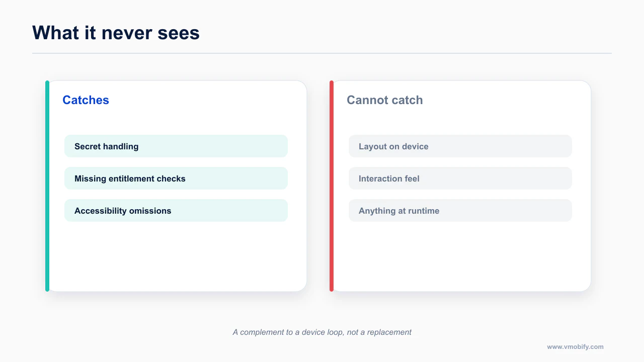Click the red accent bar on Cannot catch card
The image size is (644, 362).
332,186
